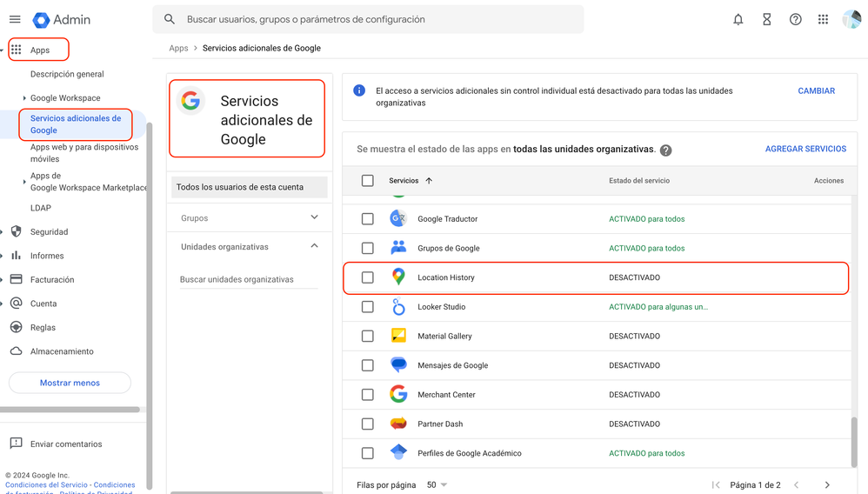Viewport: 868px width, 494px height.
Task: Click the Grupos de Google icon
Action: click(x=398, y=248)
